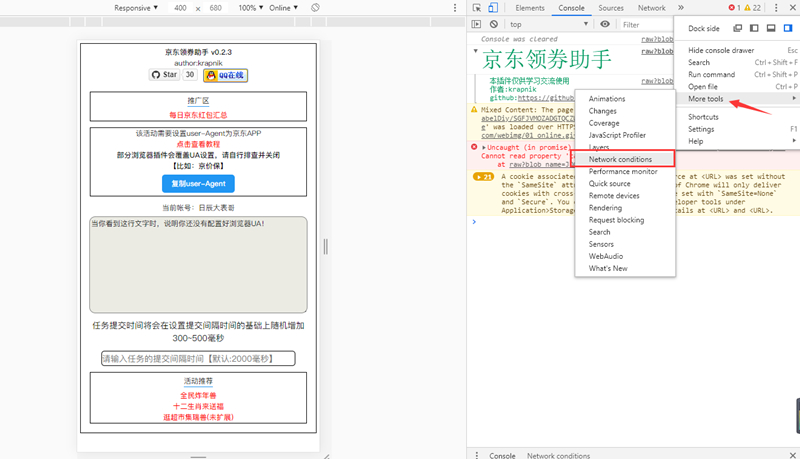This screenshot has width=800, height=459.
Task: Switch to the Sources tab
Action: tap(611, 8)
